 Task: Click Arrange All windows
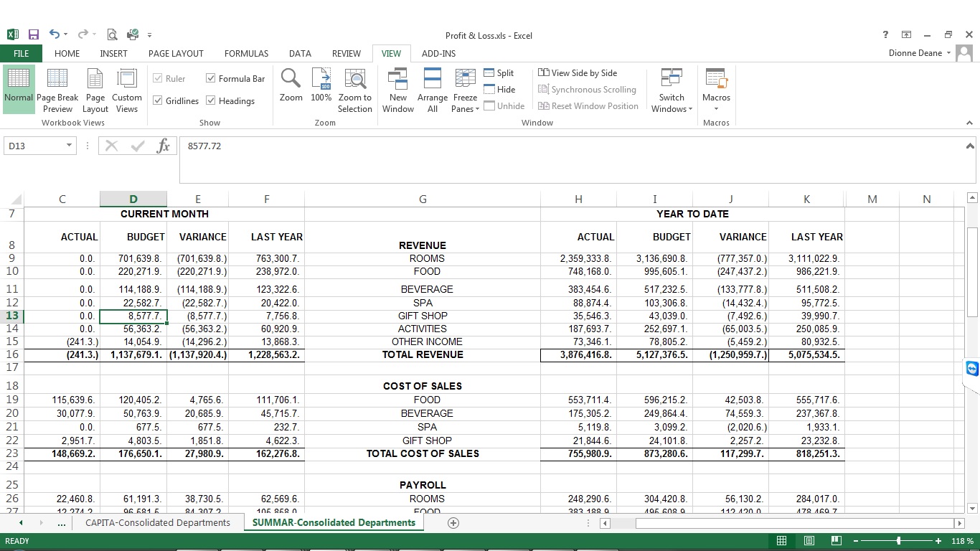point(432,78)
